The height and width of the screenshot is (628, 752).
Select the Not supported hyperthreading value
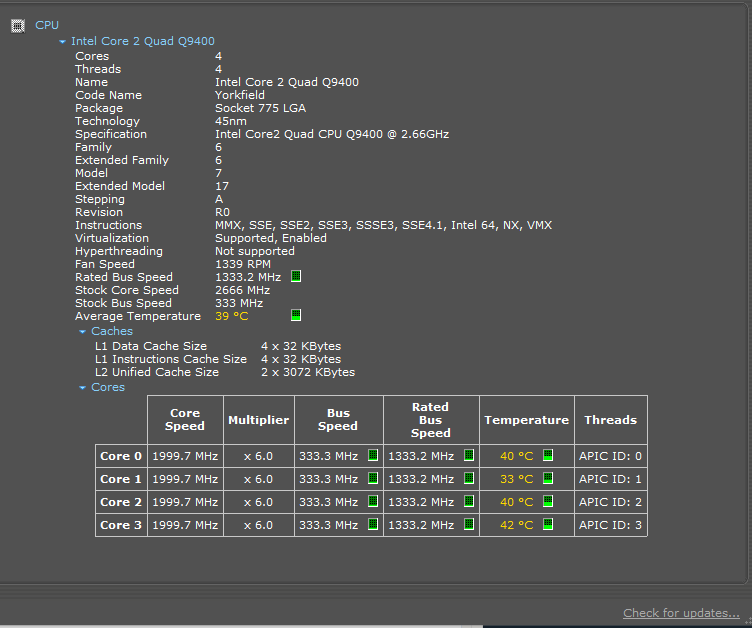255,251
